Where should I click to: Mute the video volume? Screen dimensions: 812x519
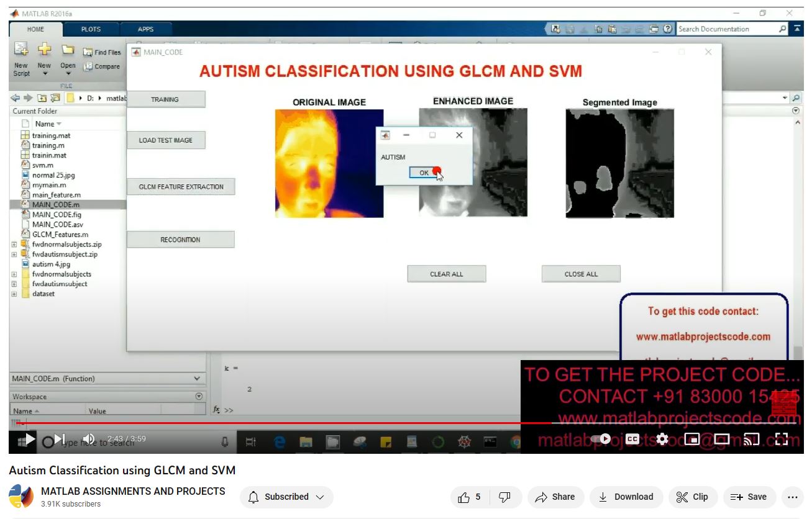89,439
